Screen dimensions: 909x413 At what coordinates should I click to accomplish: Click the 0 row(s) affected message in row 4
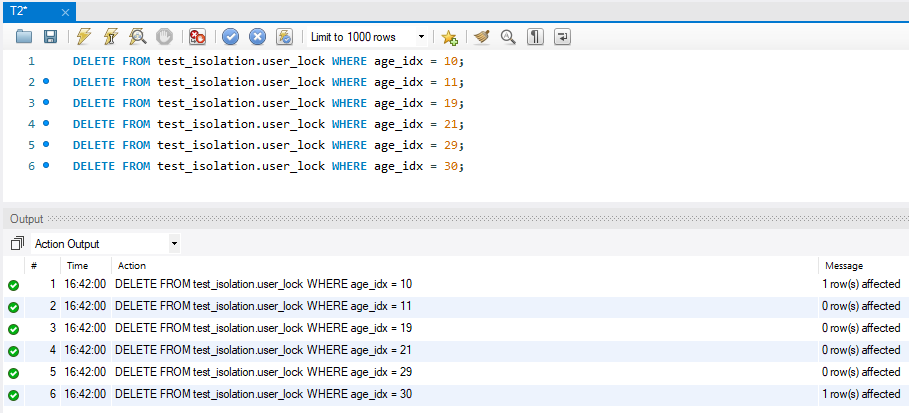[861, 350]
